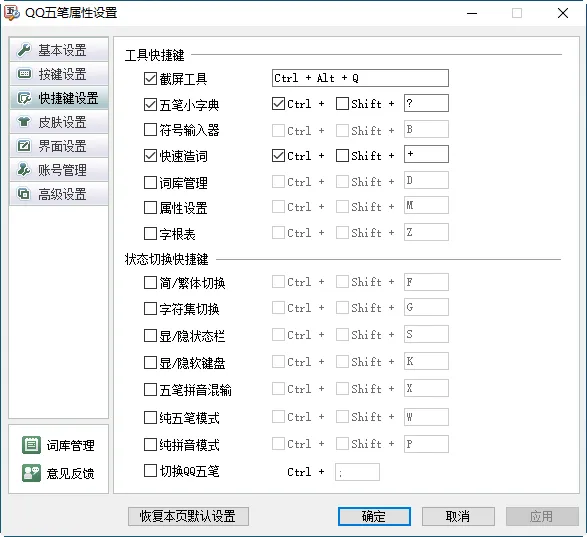Image resolution: width=587 pixels, height=537 pixels.
Task: Click 恢复本页默认设置 button
Action: coord(188,516)
